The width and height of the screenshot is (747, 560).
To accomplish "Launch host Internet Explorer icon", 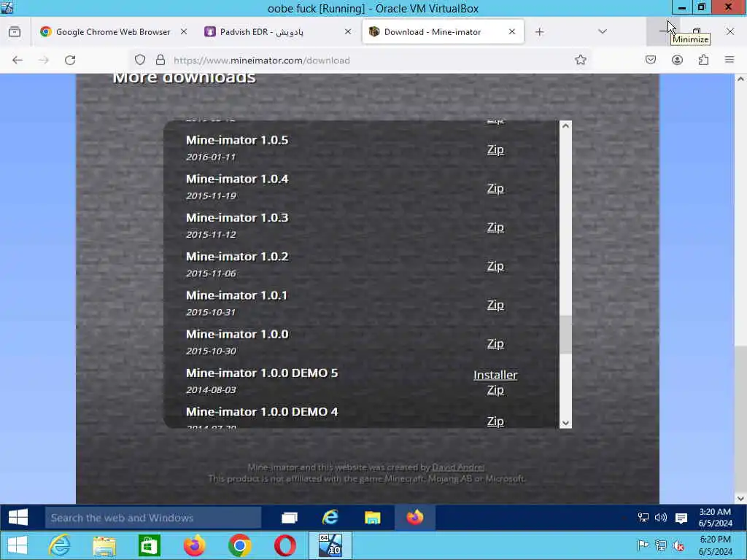I will coord(60,545).
